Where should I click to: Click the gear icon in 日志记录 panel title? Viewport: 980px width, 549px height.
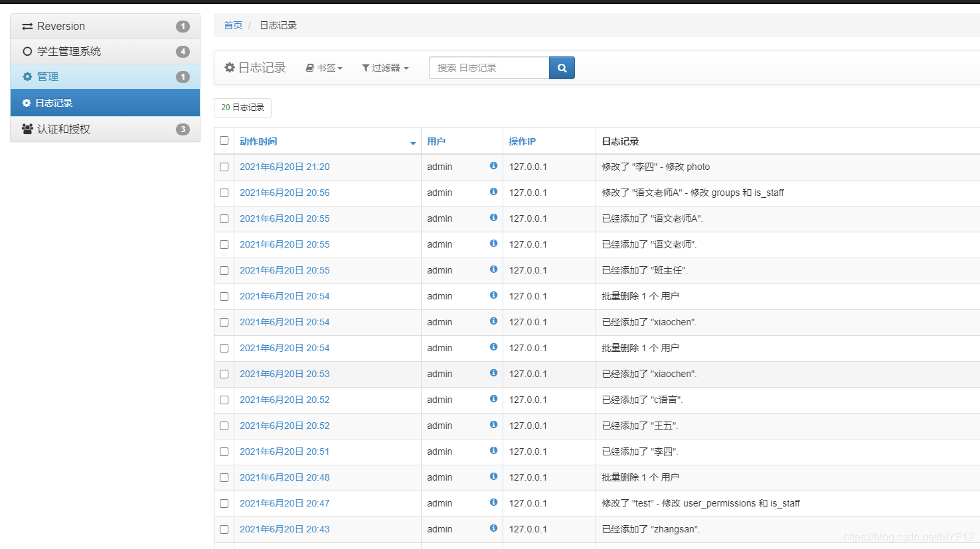click(x=230, y=68)
